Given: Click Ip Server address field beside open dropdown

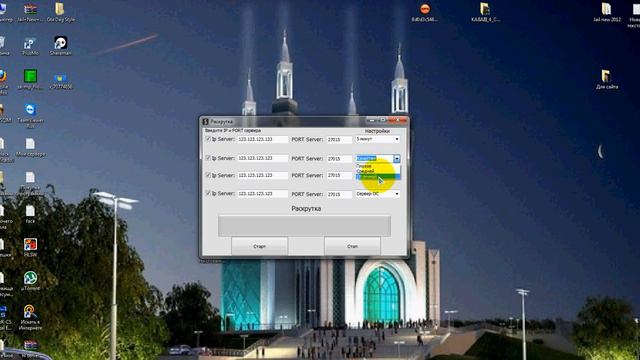Looking at the screenshot, I should click(x=262, y=158).
